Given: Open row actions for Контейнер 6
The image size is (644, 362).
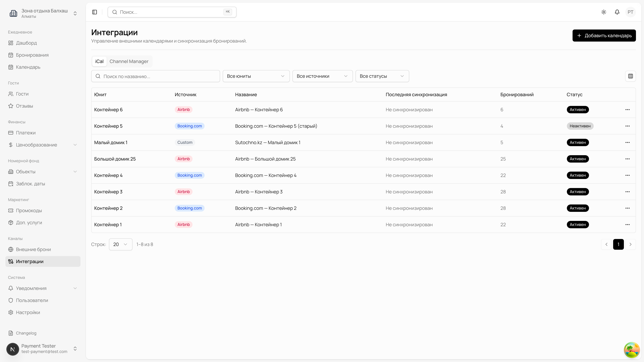Looking at the screenshot, I should (x=627, y=110).
